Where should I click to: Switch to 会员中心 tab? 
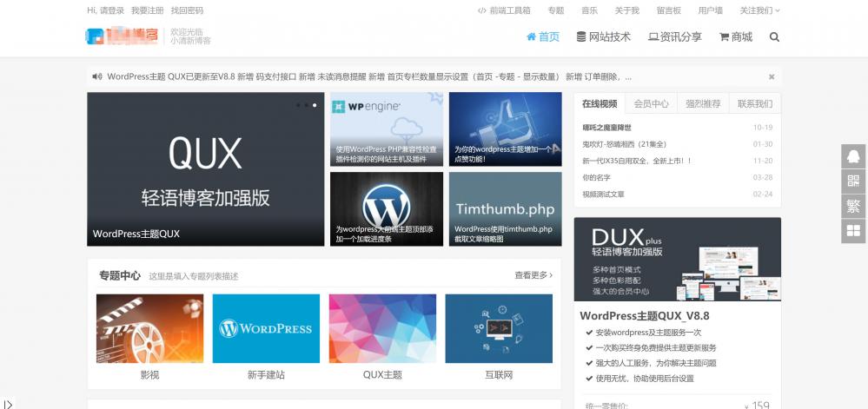pos(651,103)
